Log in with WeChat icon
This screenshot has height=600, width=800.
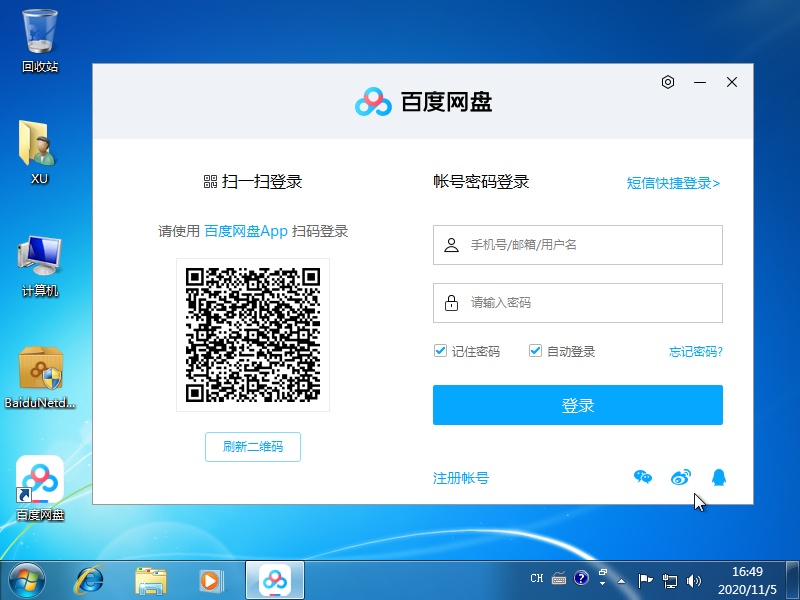[643, 478]
